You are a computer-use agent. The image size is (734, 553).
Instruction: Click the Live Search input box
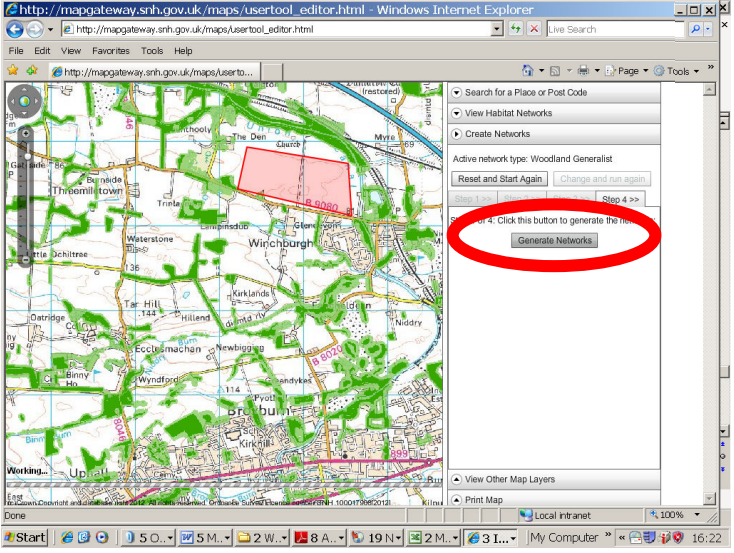(615, 29)
